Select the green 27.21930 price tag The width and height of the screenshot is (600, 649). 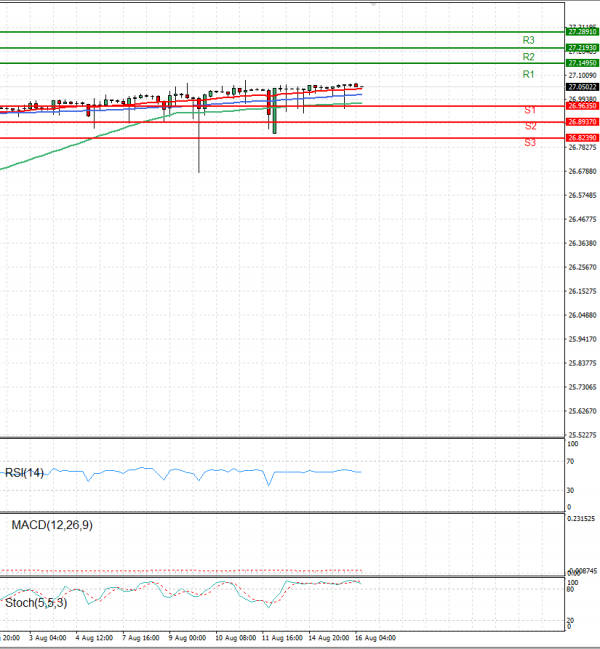582,48
